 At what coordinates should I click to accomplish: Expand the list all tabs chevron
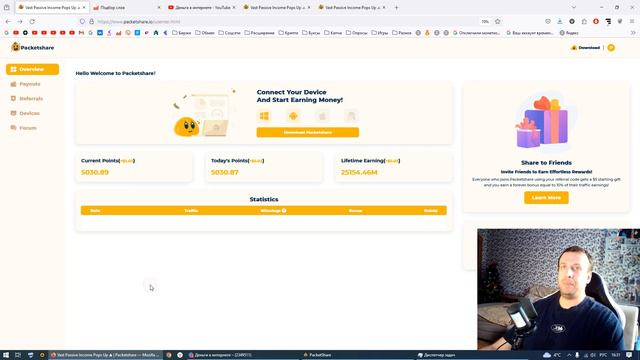[x=573, y=7]
